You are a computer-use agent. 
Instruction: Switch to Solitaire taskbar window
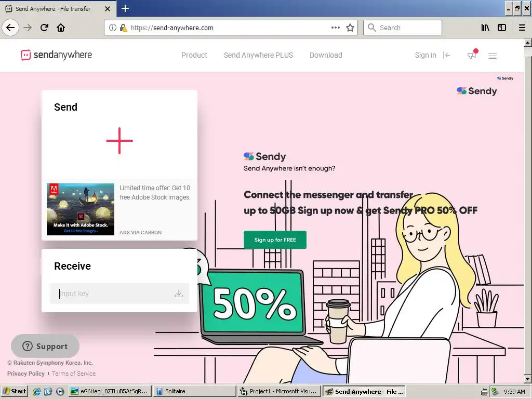pos(194,391)
